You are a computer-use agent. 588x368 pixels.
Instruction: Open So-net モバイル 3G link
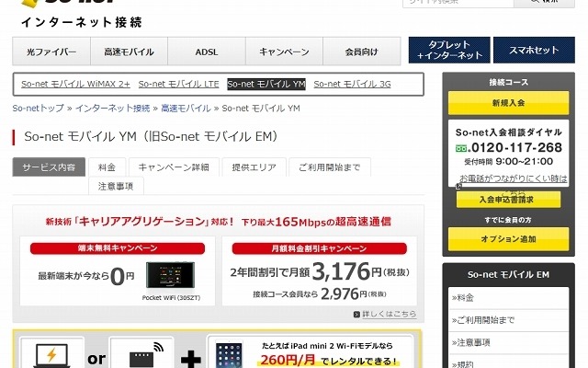point(352,84)
